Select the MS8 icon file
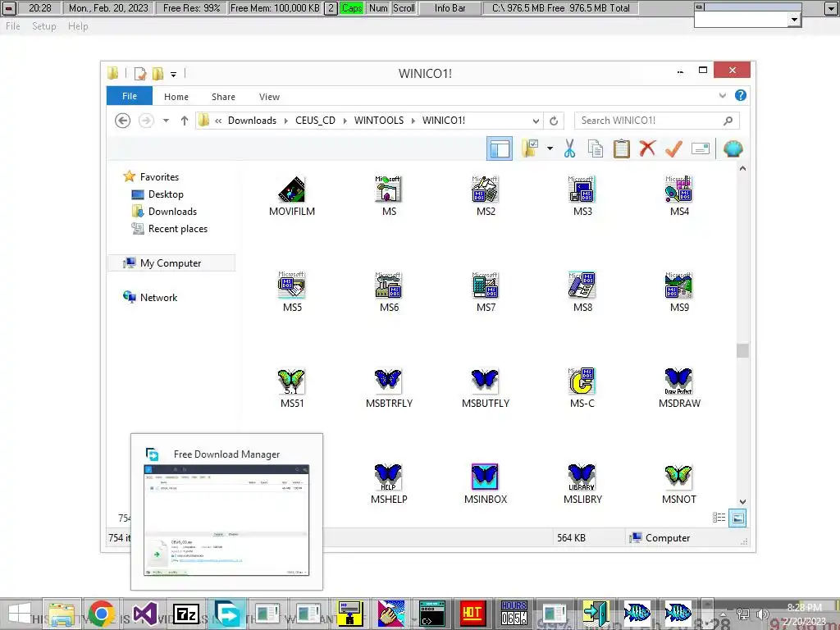 (582, 292)
